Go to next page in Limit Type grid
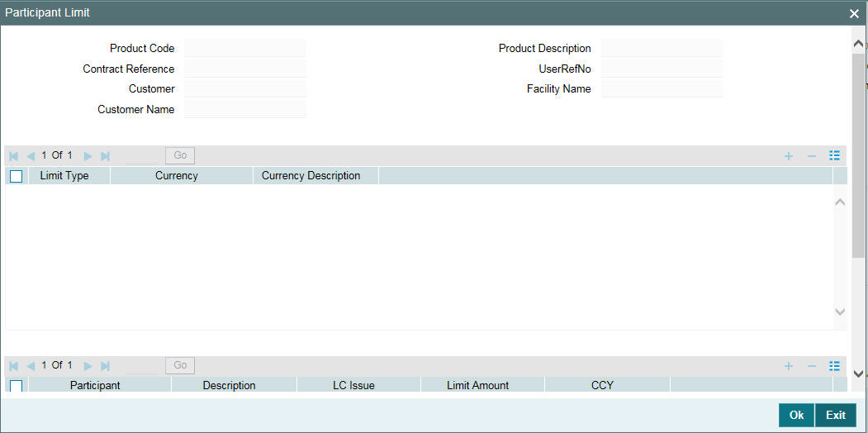This screenshot has height=433, width=868. pos(88,156)
